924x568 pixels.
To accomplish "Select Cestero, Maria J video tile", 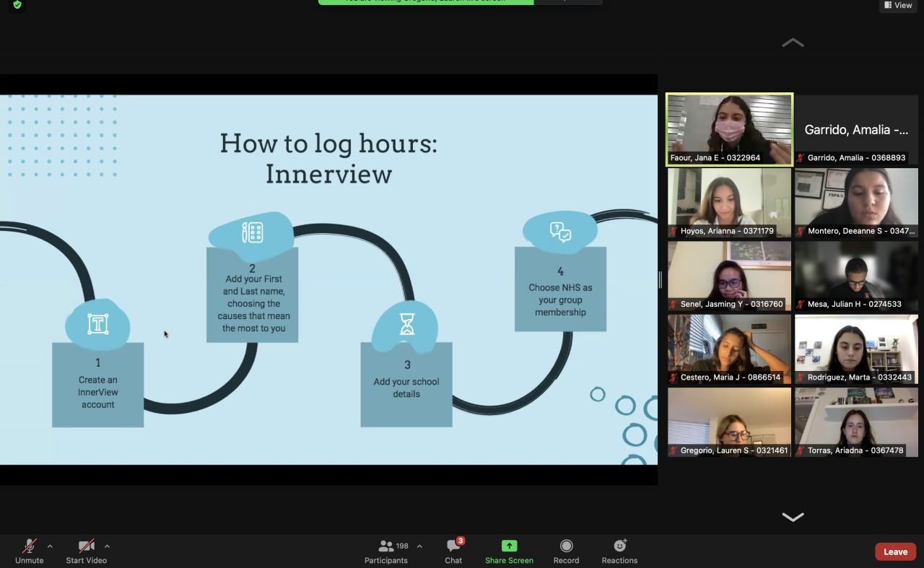I will [729, 349].
